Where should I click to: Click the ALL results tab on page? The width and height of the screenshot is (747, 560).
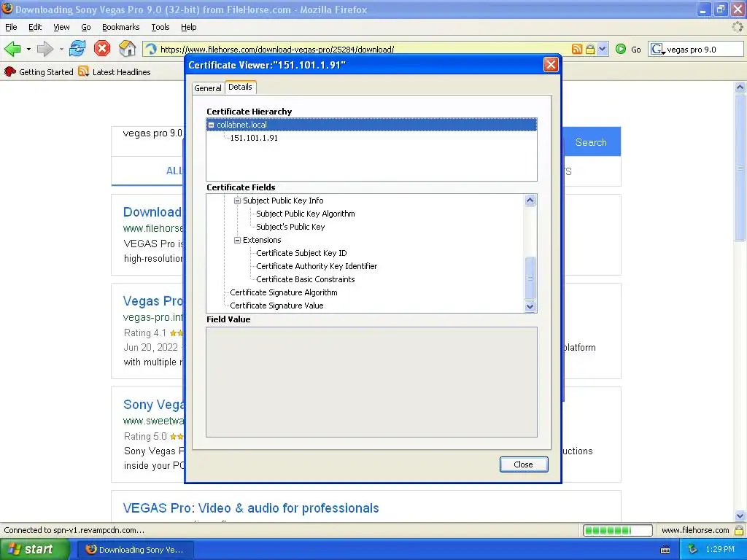pos(174,171)
